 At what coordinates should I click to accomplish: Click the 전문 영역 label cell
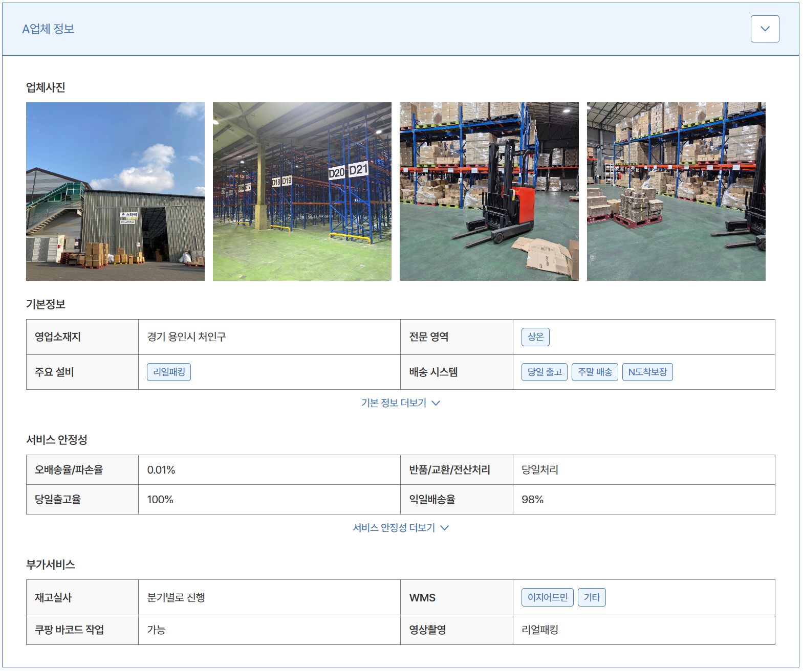[457, 337]
